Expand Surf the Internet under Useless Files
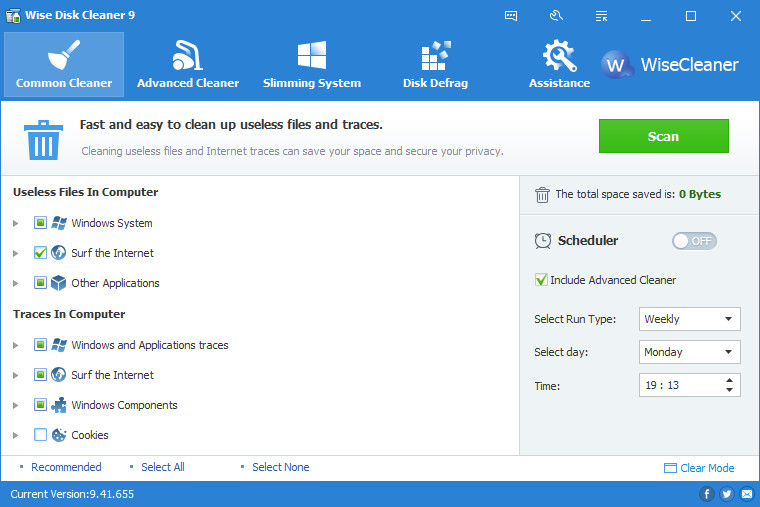 16,254
